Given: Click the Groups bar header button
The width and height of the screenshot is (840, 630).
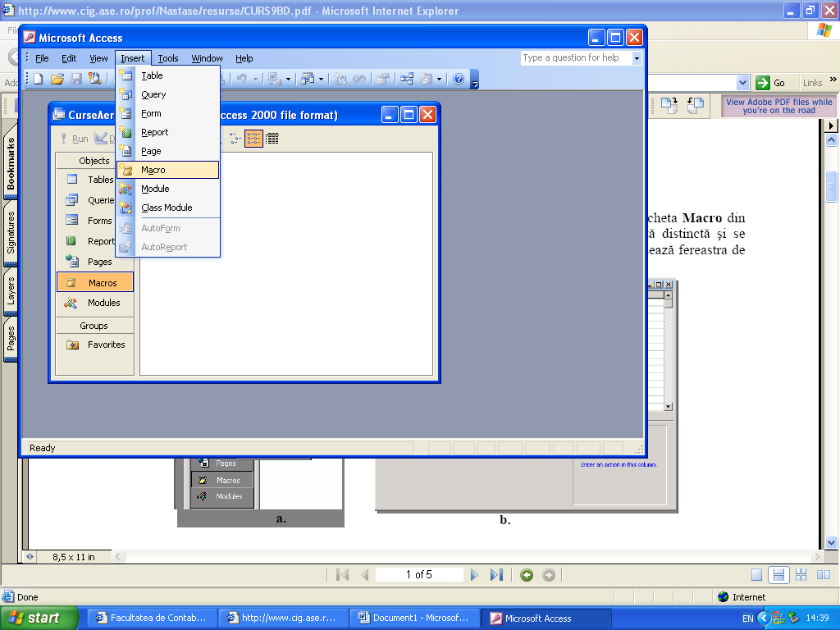Looking at the screenshot, I should pyautogui.click(x=95, y=326).
